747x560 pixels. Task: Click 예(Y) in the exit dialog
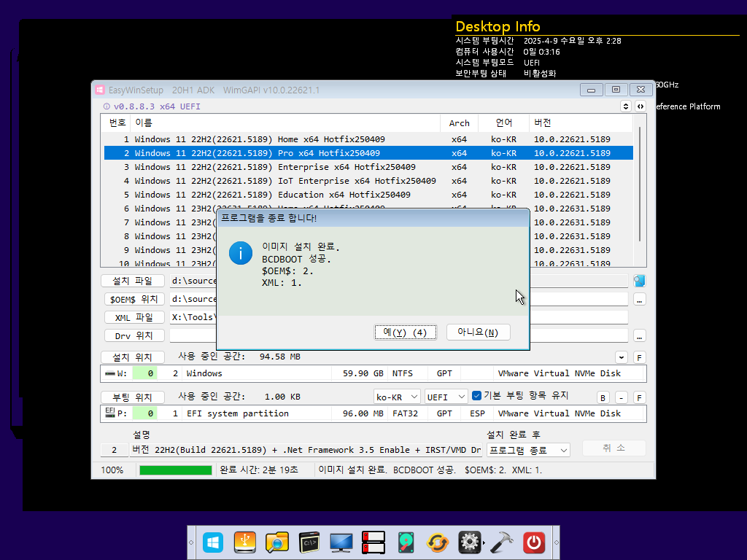click(405, 332)
